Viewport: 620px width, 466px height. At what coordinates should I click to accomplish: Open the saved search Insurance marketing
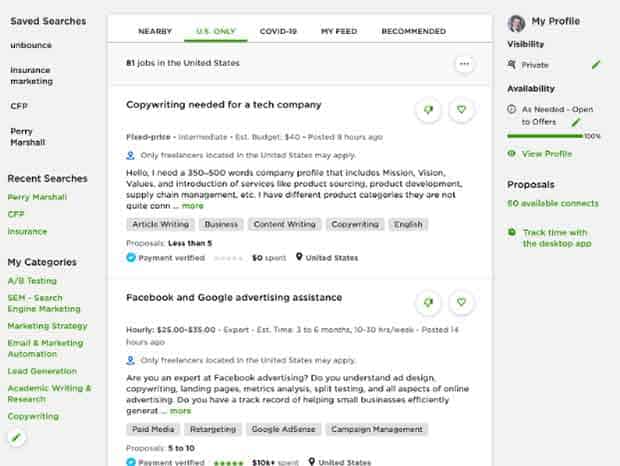coord(32,75)
